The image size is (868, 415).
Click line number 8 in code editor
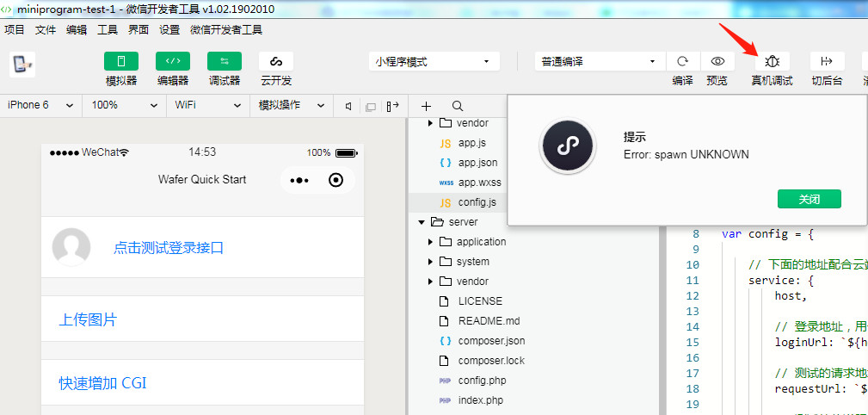pos(696,234)
